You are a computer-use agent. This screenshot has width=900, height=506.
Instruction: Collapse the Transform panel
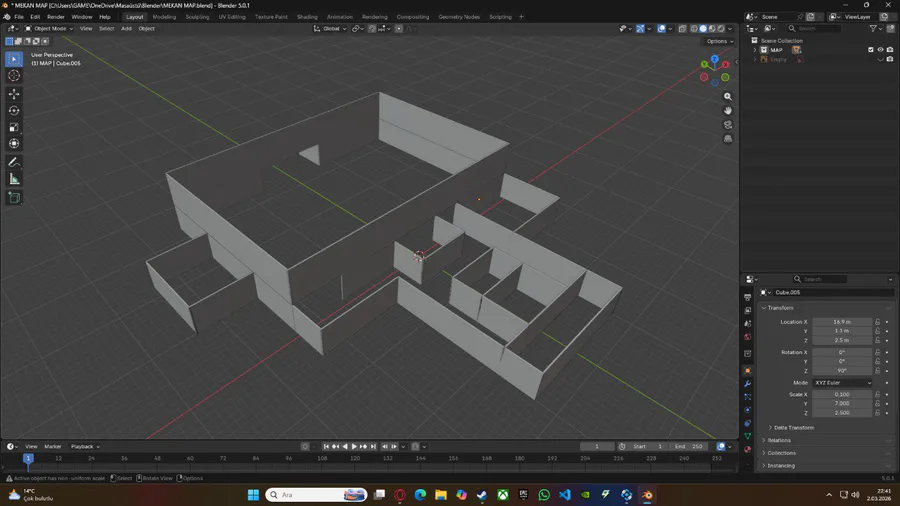click(780, 308)
